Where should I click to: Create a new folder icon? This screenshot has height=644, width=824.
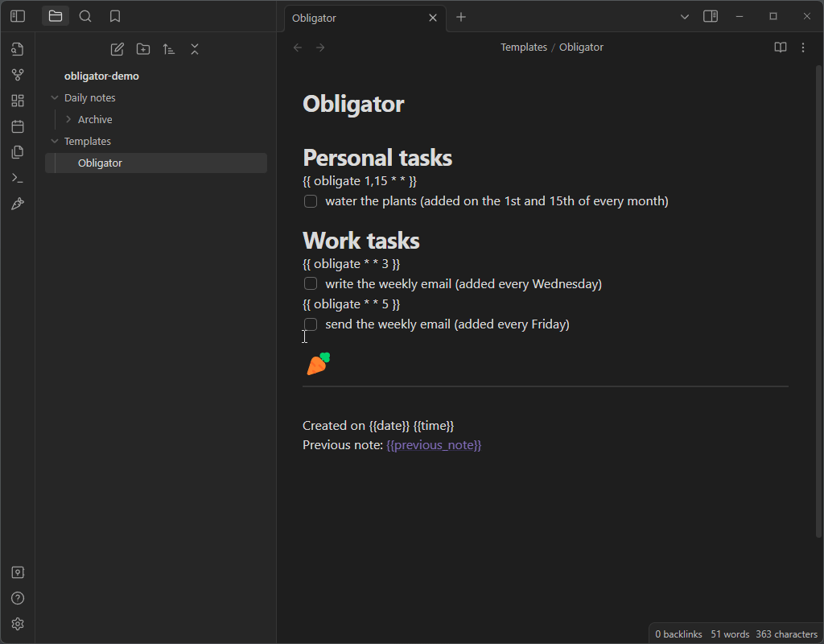point(143,49)
